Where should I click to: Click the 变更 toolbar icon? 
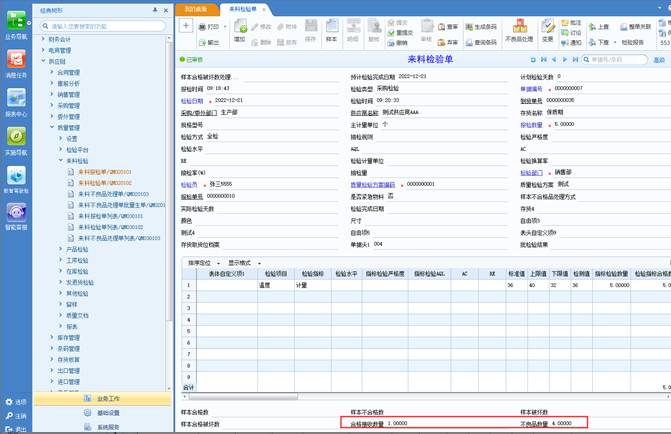coord(547,31)
